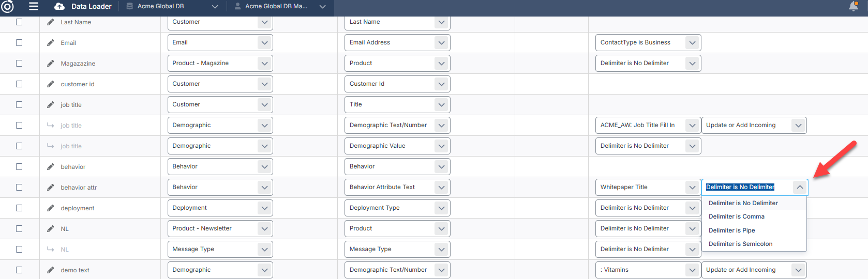Select the customer id row checkbox
The height and width of the screenshot is (279, 868).
tap(19, 84)
